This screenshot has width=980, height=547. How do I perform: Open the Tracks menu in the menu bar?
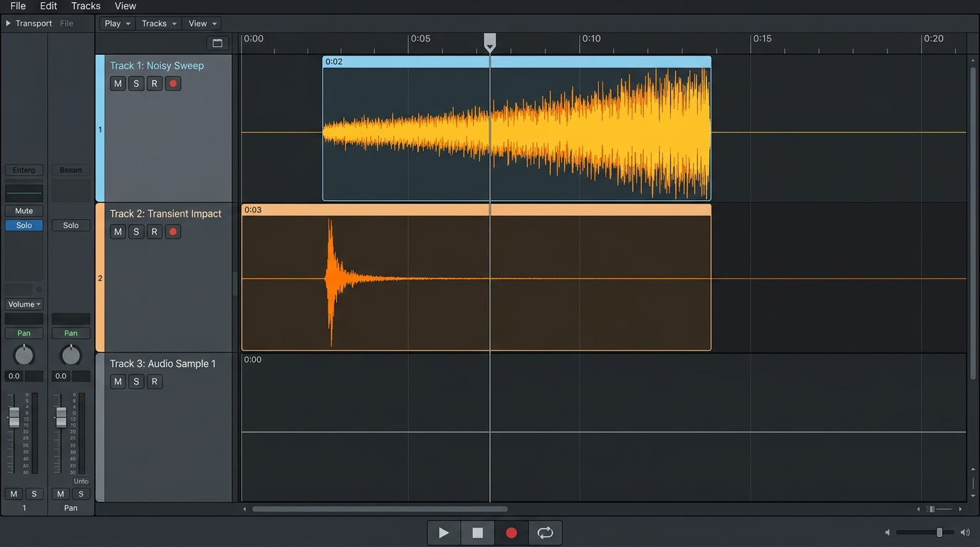85,6
